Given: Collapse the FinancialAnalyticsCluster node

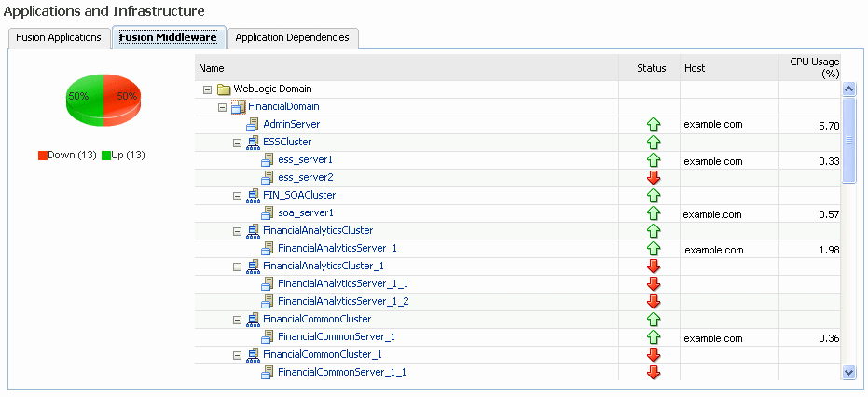Looking at the screenshot, I should (238, 231).
